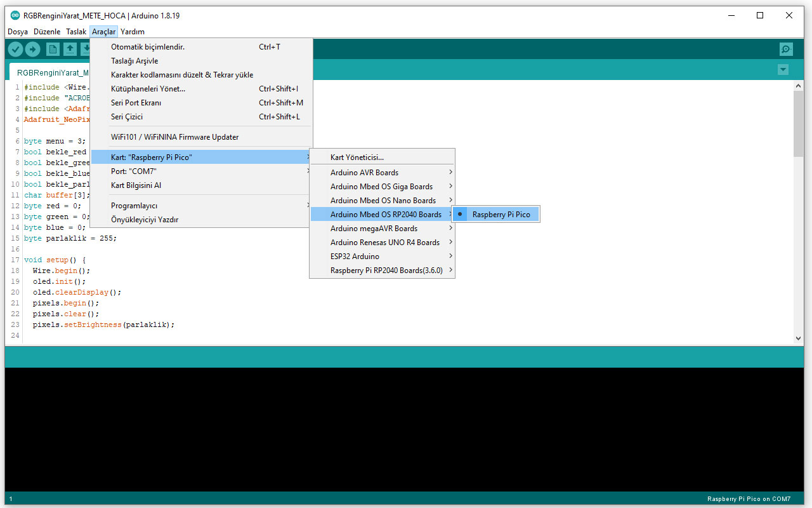The width and height of the screenshot is (812, 508).
Task: Expand Arduino Mbed OS Giga Boards submenu
Action: (x=383, y=187)
